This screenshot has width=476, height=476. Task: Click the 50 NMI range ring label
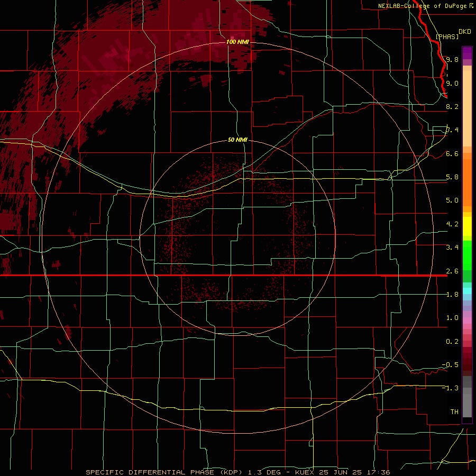(237, 140)
